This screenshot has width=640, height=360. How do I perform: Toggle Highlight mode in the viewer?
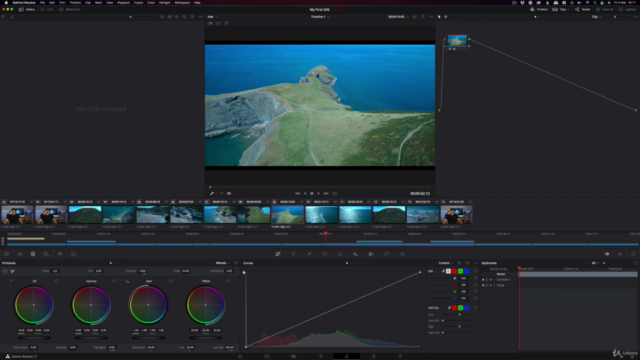click(x=226, y=23)
